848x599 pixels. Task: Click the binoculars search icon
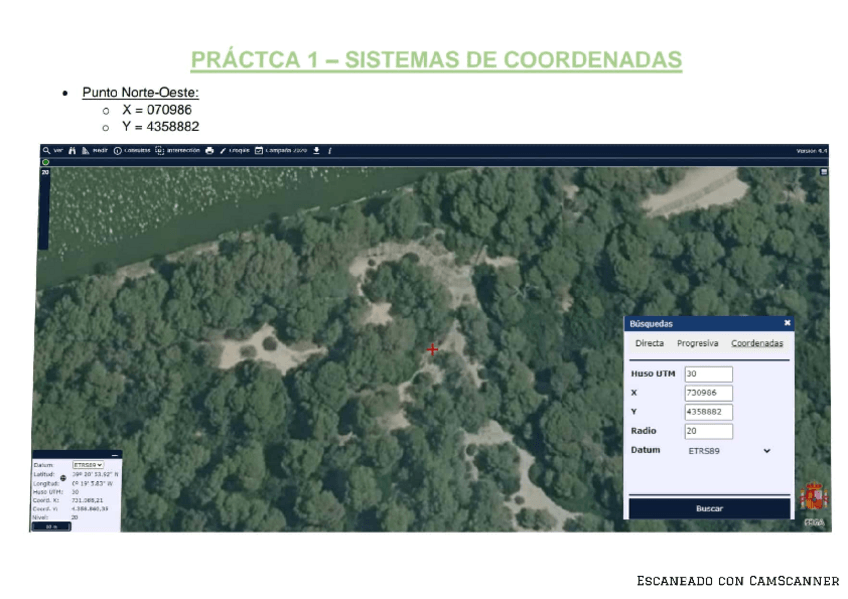click(72, 150)
